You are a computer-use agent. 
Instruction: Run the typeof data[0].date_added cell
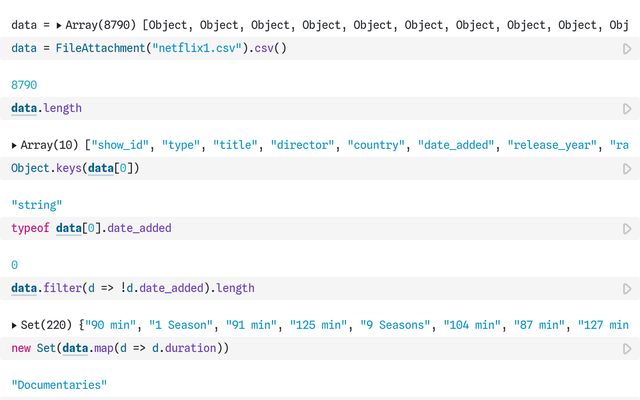point(627,228)
